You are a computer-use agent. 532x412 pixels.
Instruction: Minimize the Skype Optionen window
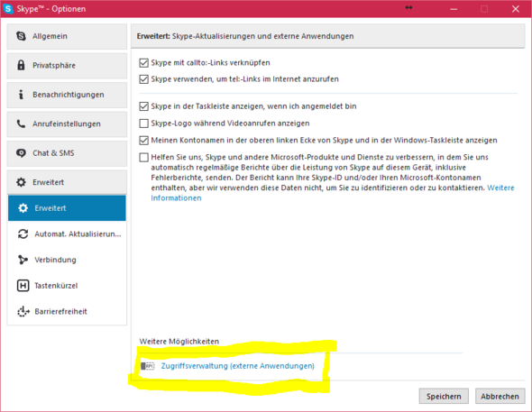[454, 9]
